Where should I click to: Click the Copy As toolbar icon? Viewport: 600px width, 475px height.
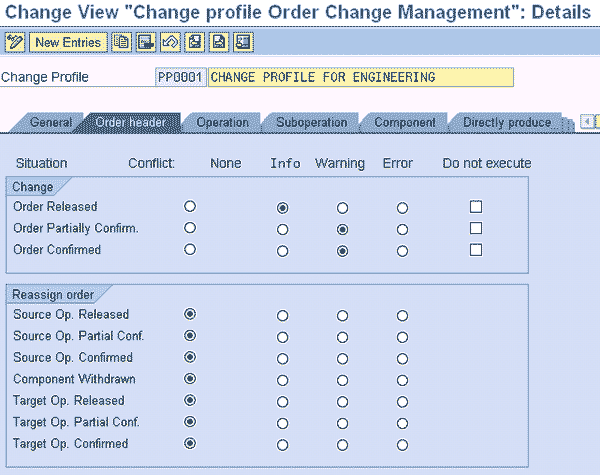121,42
